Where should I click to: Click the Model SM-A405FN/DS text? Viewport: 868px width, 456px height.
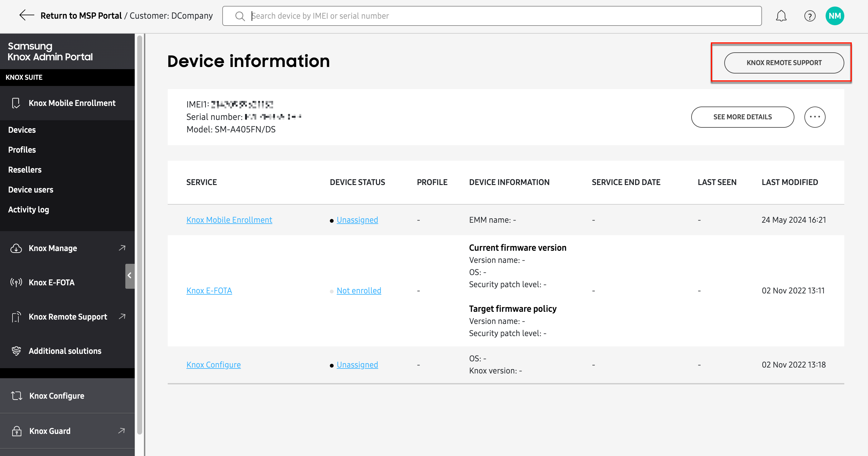[x=231, y=129]
